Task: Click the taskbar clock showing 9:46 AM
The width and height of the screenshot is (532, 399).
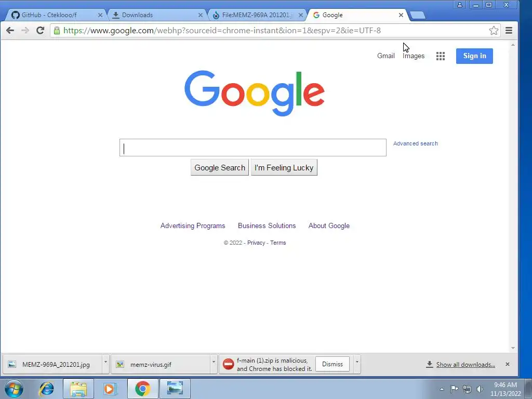Action: (505, 389)
